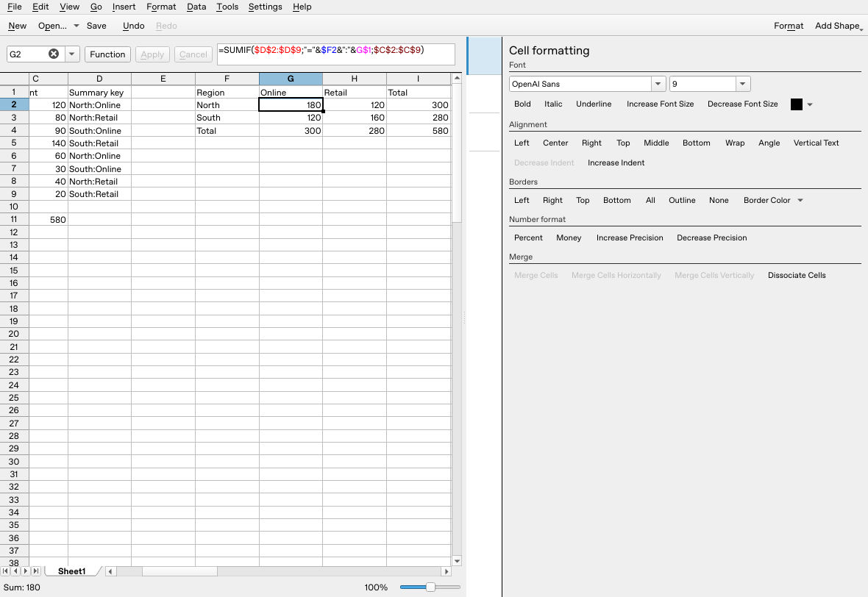Remove borders with None
This screenshot has width=868, height=597.
[x=719, y=200]
